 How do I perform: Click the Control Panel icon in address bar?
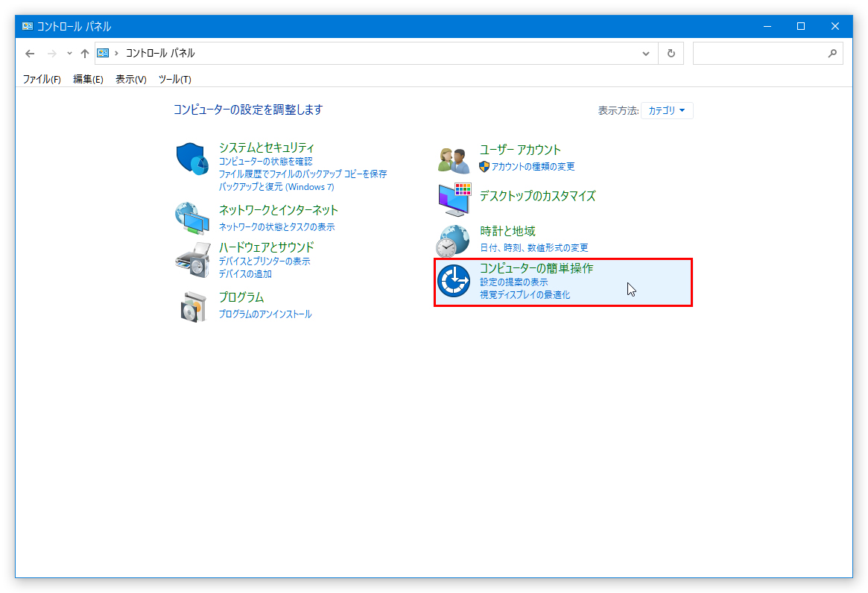pyautogui.click(x=103, y=53)
